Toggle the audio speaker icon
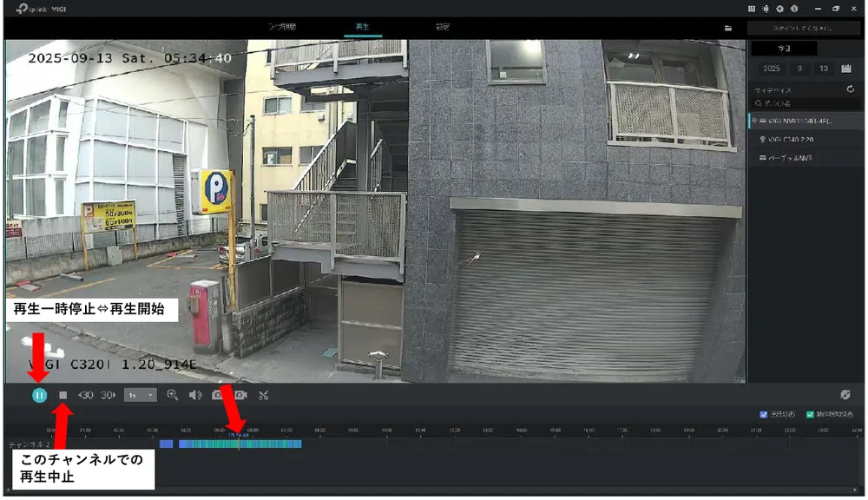This screenshot has height=500, width=868. click(x=194, y=395)
